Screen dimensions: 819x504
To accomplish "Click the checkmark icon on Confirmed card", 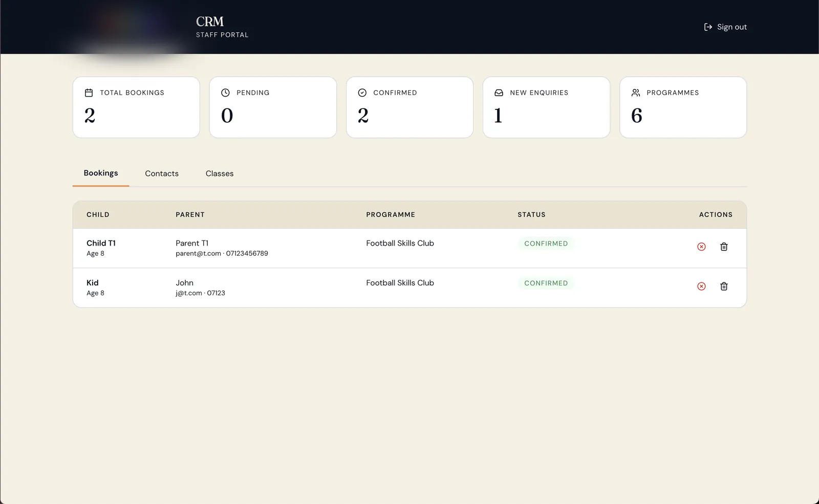I will [362, 93].
